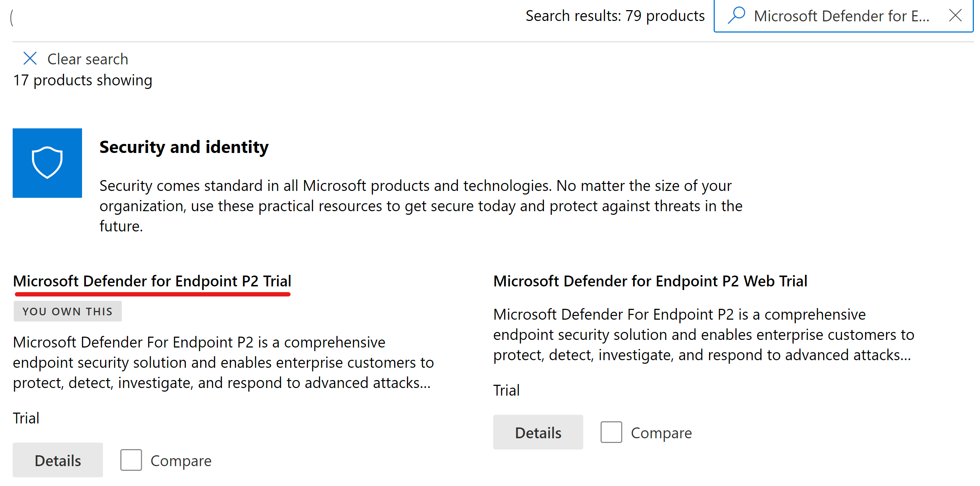This screenshot has height=486, width=980.
Task: Open Details for Endpoint P2 Web Trial
Action: tap(538, 432)
